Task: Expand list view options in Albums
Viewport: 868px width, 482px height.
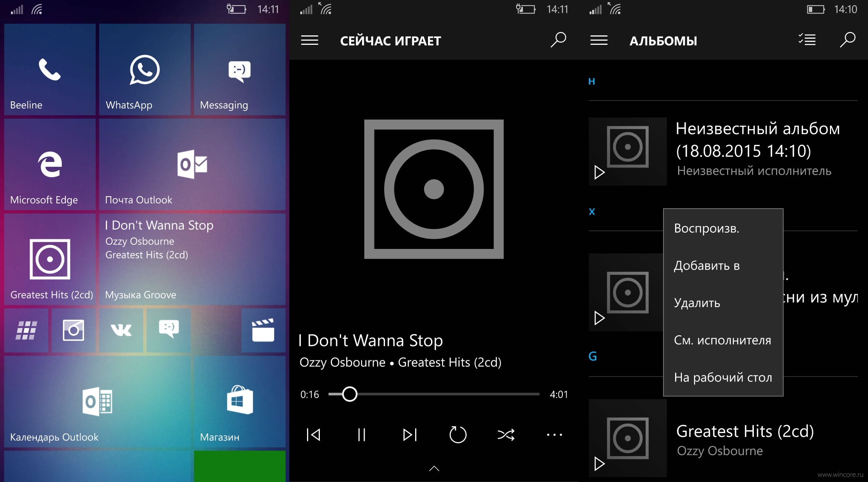Action: pyautogui.click(x=809, y=40)
